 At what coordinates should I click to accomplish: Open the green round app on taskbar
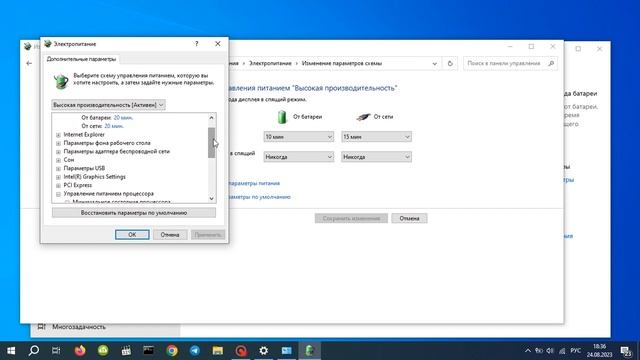click(103, 351)
